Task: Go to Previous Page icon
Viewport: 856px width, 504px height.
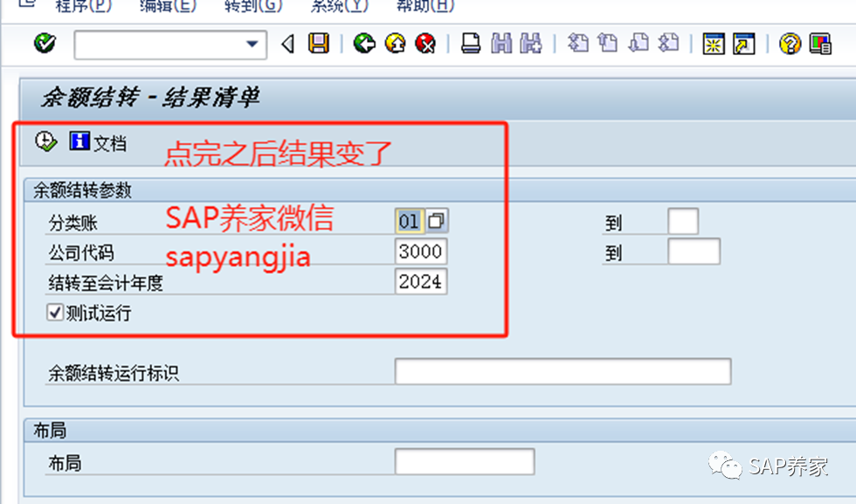Action: coord(608,43)
